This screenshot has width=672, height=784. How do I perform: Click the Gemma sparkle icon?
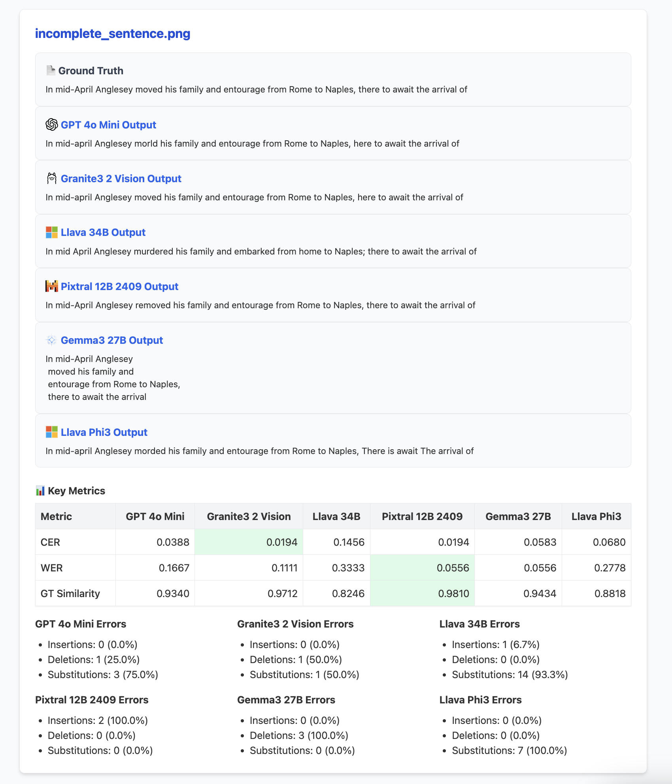pyautogui.click(x=51, y=340)
